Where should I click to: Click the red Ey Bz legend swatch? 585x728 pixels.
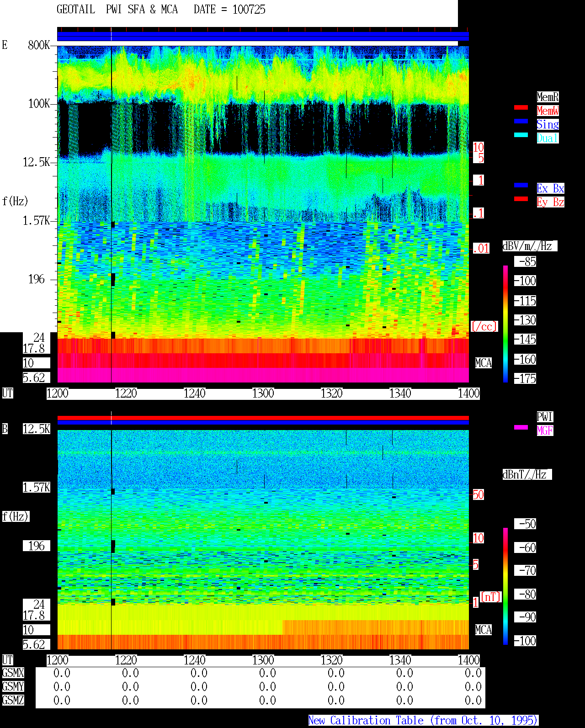(x=521, y=199)
